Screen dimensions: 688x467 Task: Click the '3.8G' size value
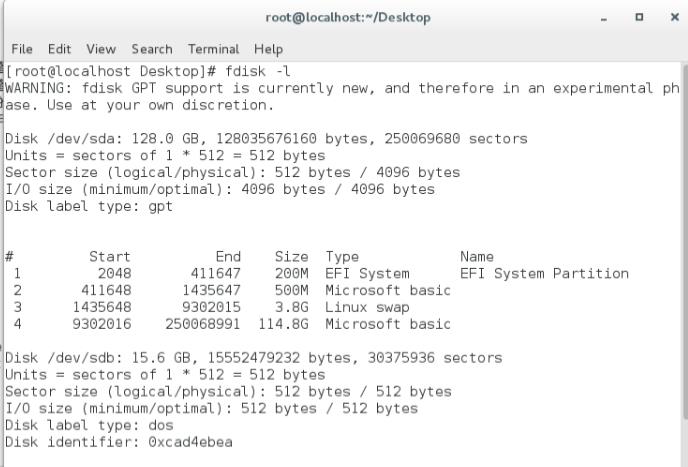point(291,307)
